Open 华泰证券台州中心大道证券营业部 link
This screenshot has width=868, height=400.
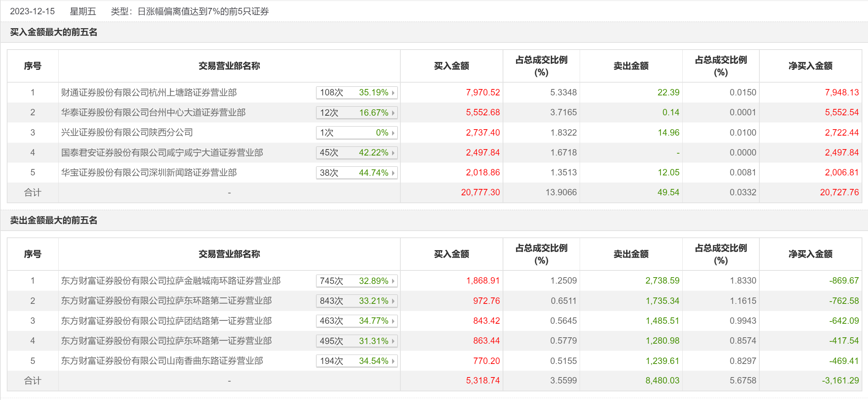(153, 112)
